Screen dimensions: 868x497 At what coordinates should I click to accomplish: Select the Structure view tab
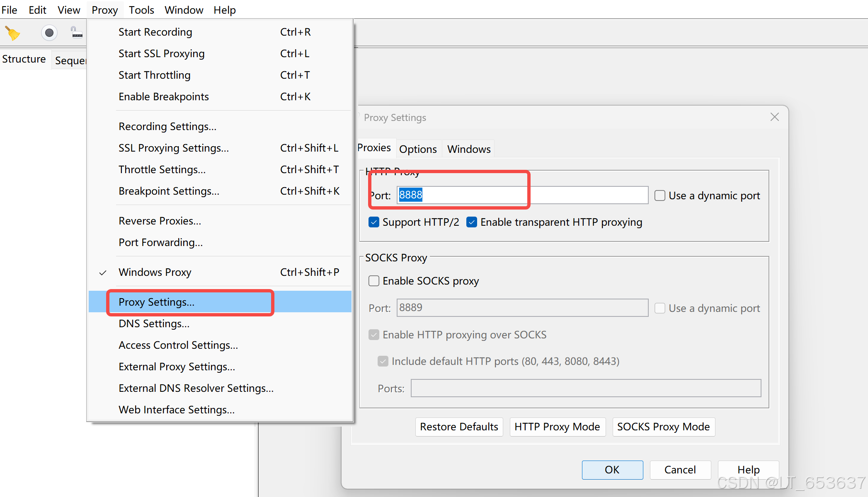24,59
